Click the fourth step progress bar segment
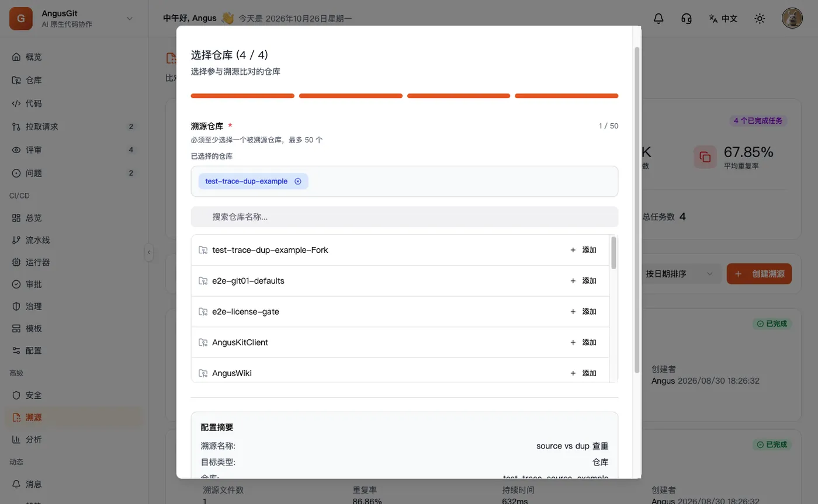The height and width of the screenshot is (504, 818). click(x=566, y=96)
